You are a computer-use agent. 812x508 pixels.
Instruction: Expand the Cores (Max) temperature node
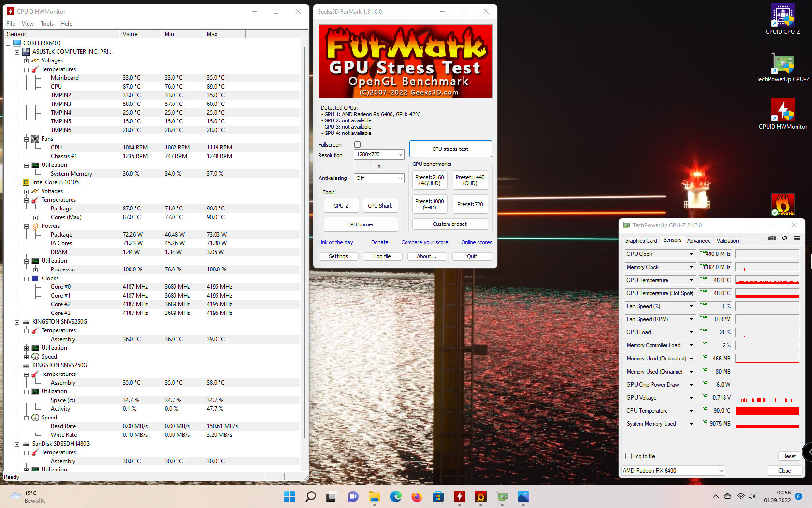(35, 218)
